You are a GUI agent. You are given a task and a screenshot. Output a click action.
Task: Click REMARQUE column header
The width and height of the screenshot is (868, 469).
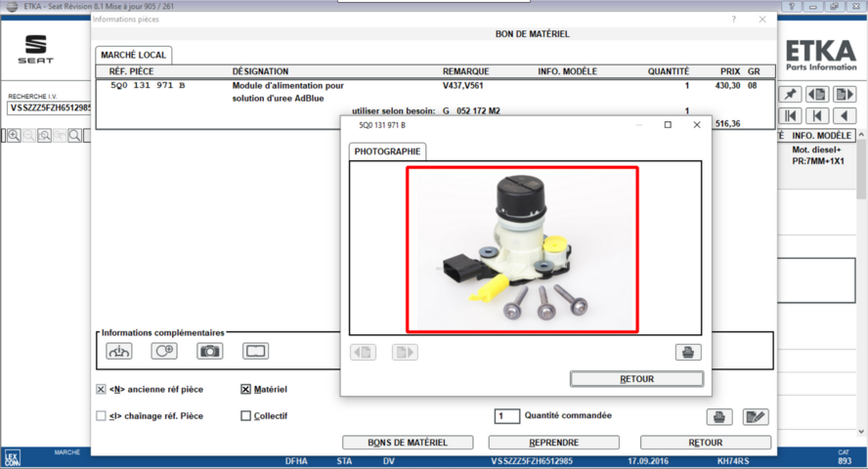(x=465, y=71)
